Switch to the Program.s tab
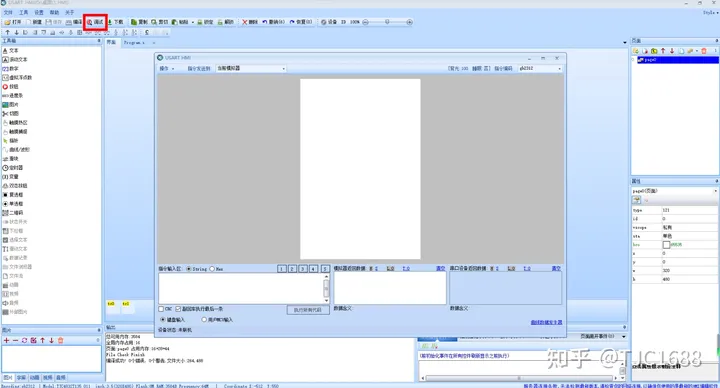This screenshot has height=388, width=720. [134, 43]
